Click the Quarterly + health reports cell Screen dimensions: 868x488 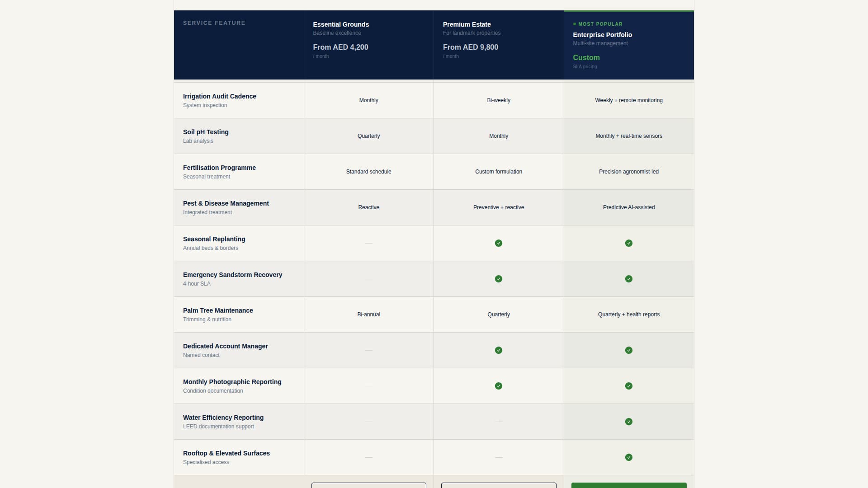tap(629, 314)
